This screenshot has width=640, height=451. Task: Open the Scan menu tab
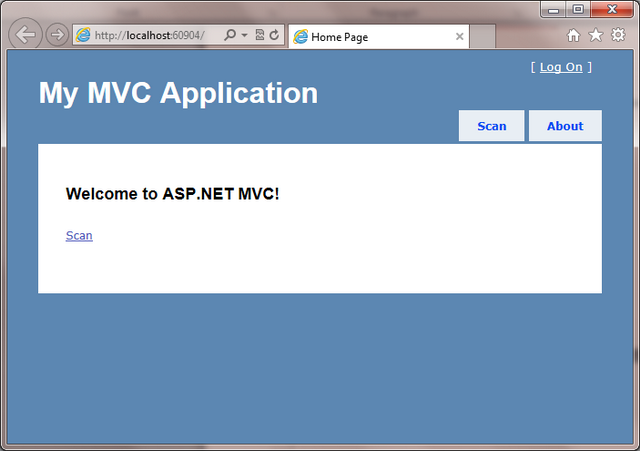click(491, 126)
